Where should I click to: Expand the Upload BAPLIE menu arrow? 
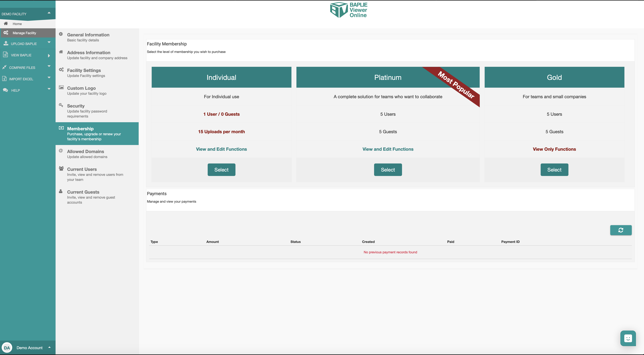49,42
